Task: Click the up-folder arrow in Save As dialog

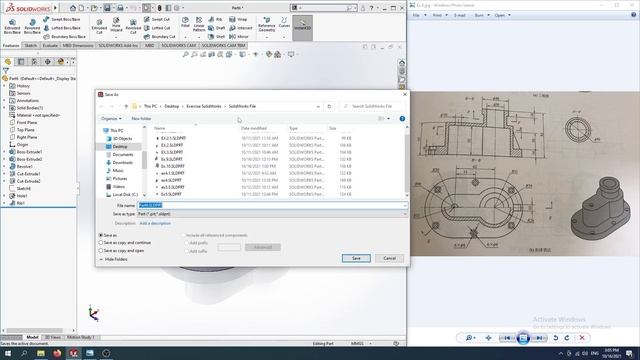Action: click(x=126, y=106)
